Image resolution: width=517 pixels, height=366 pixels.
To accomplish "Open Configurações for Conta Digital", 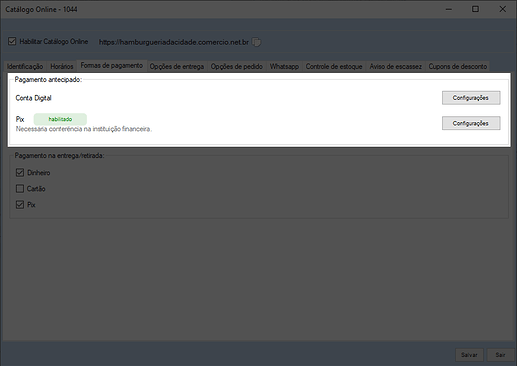I will tap(471, 98).
